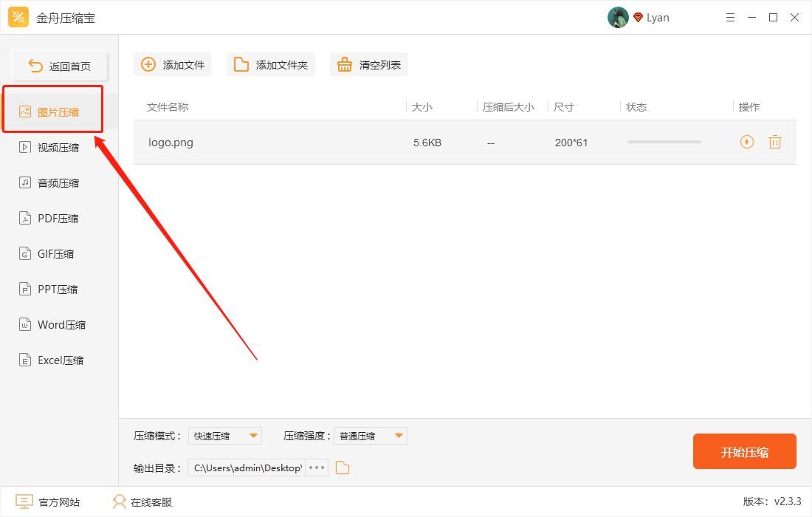The width and height of the screenshot is (812, 517).
Task: Click the VIP diamond icon beside Lyan
Action: click(638, 17)
